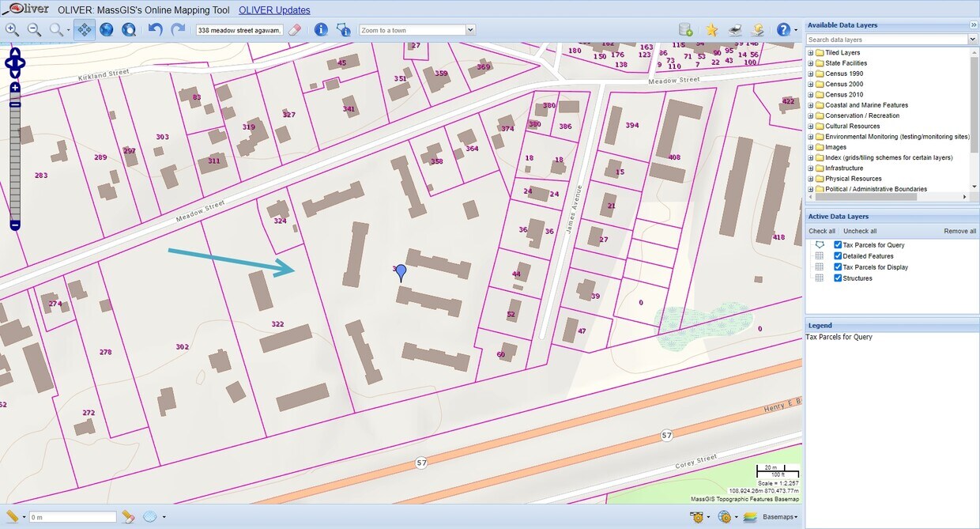This screenshot has height=529, width=980.
Task: Uncheck Tax Parcels for Display layer
Action: point(839,267)
